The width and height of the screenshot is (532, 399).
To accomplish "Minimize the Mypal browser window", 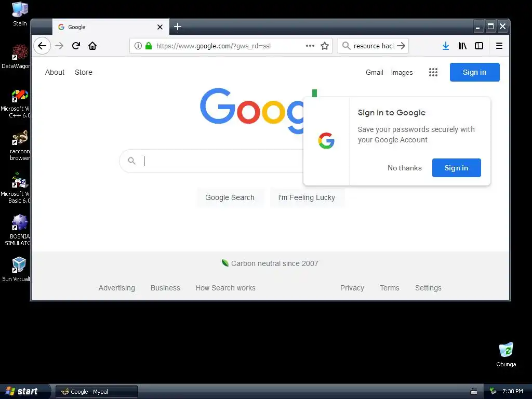I will coord(478,27).
